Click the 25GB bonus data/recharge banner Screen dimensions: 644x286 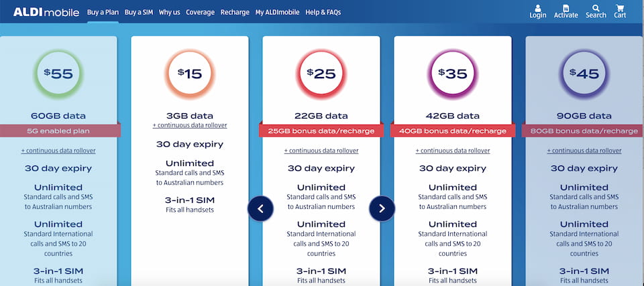tap(321, 130)
